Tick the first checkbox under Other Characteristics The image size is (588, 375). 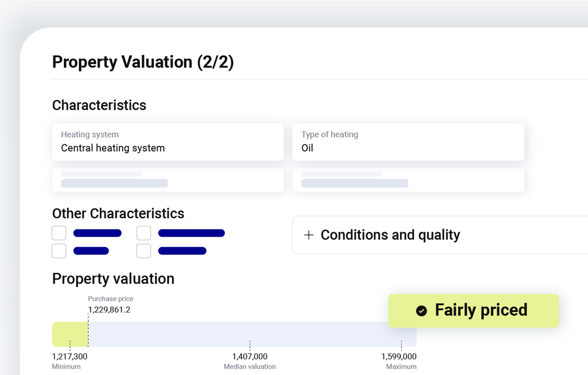click(x=59, y=233)
